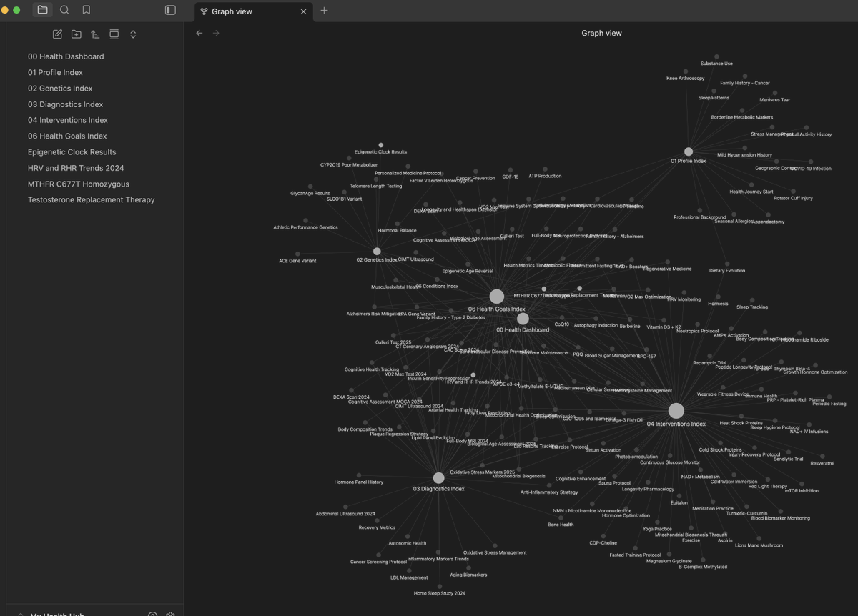The image size is (858, 616).
Task: Select the 06 Health Goals Index graph node
Action: tap(496, 297)
